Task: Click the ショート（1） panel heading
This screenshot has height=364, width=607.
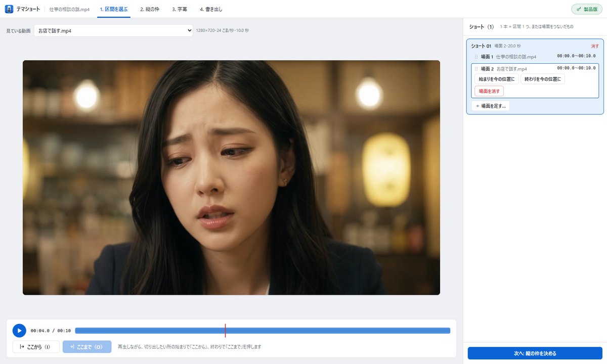Action: (482, 26)
